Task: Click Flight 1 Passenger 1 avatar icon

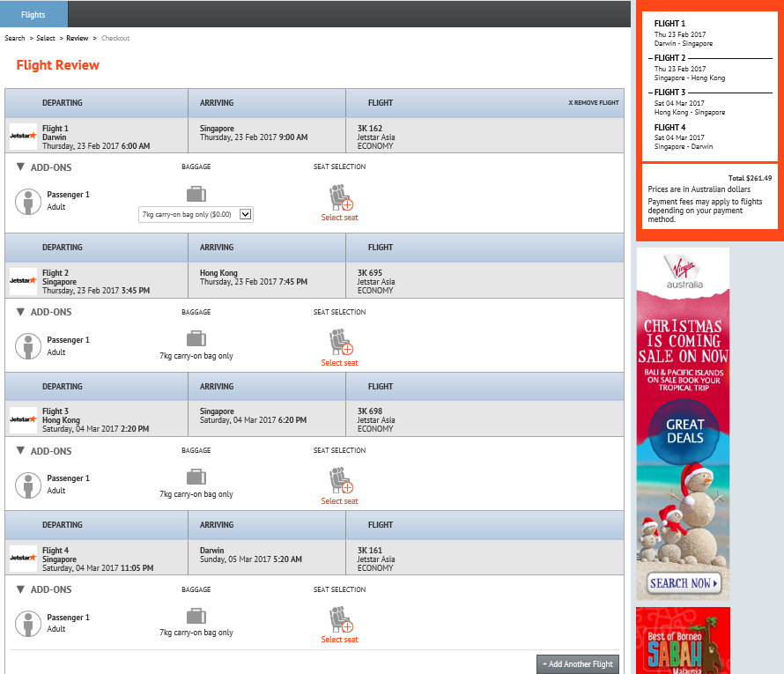Action: [28, 202]
